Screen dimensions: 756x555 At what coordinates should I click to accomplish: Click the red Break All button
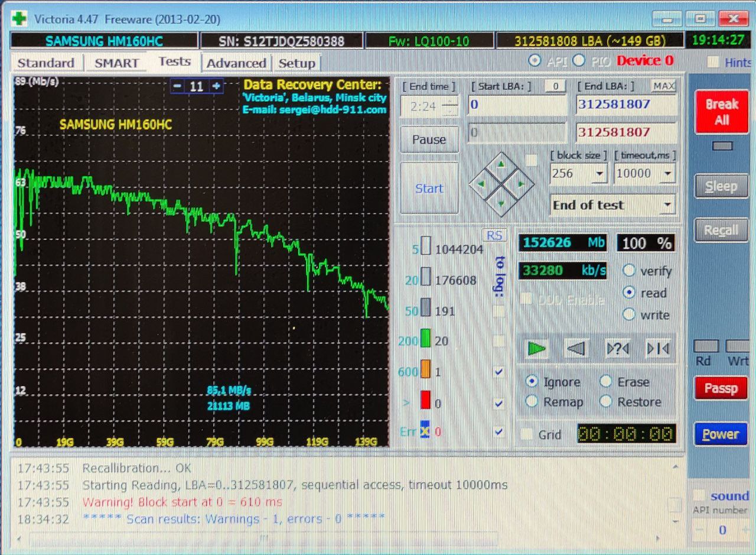coord(721,112)
